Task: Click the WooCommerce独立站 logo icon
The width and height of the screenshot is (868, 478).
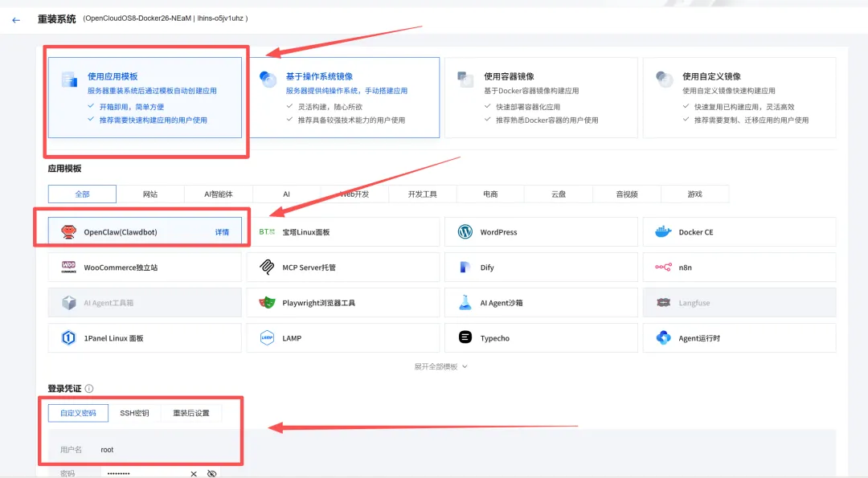Action: coord(68,268)
